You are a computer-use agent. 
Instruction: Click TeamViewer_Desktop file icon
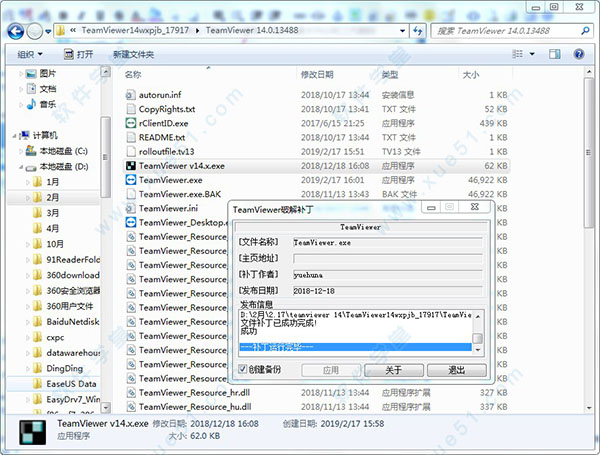(131, 222)
